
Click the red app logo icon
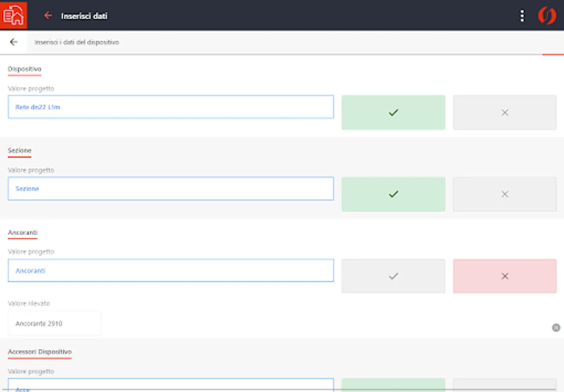[x=14, y=15]
